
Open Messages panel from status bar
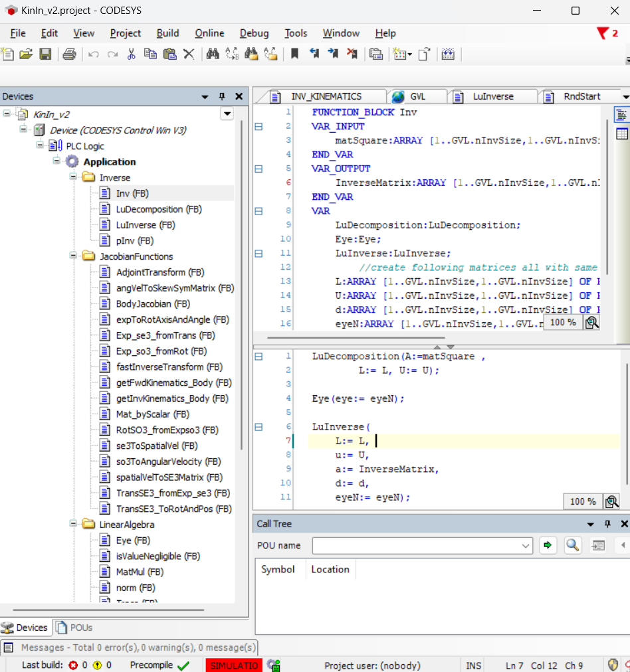(x=130, y=647)
